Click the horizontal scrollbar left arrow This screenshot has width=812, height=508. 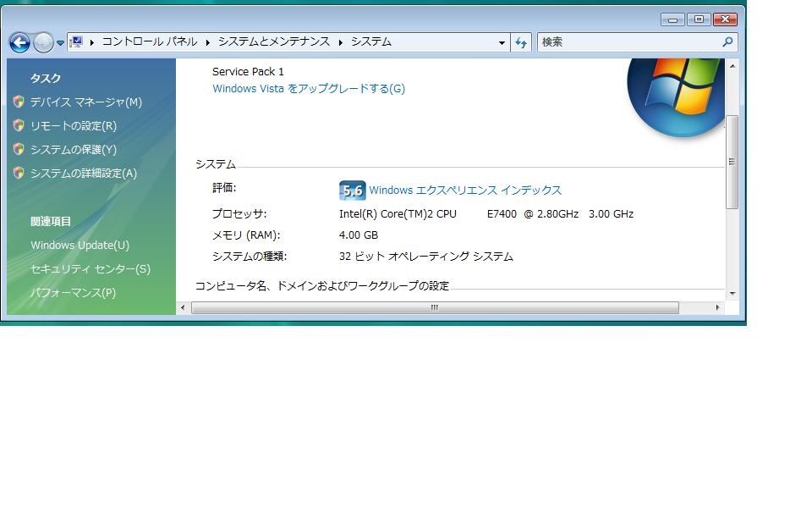click(183, 307)
